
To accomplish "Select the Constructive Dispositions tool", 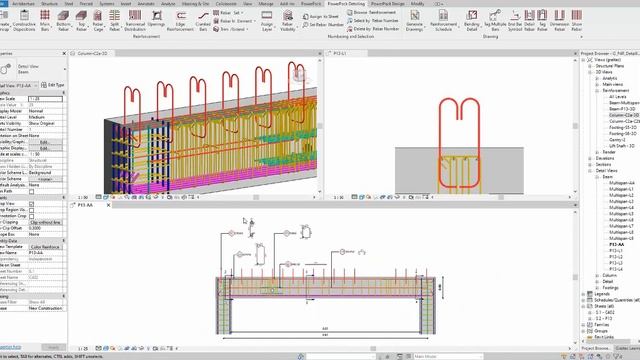I will click(x=24, y=20).
